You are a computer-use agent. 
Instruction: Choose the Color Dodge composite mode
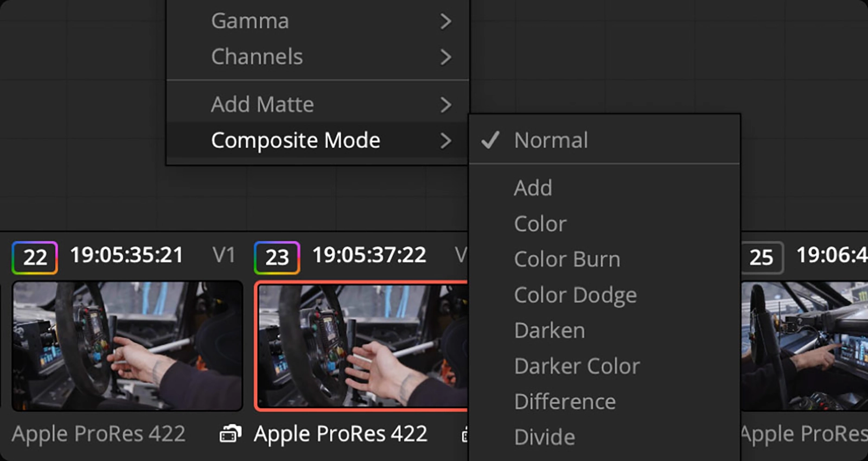575,295
